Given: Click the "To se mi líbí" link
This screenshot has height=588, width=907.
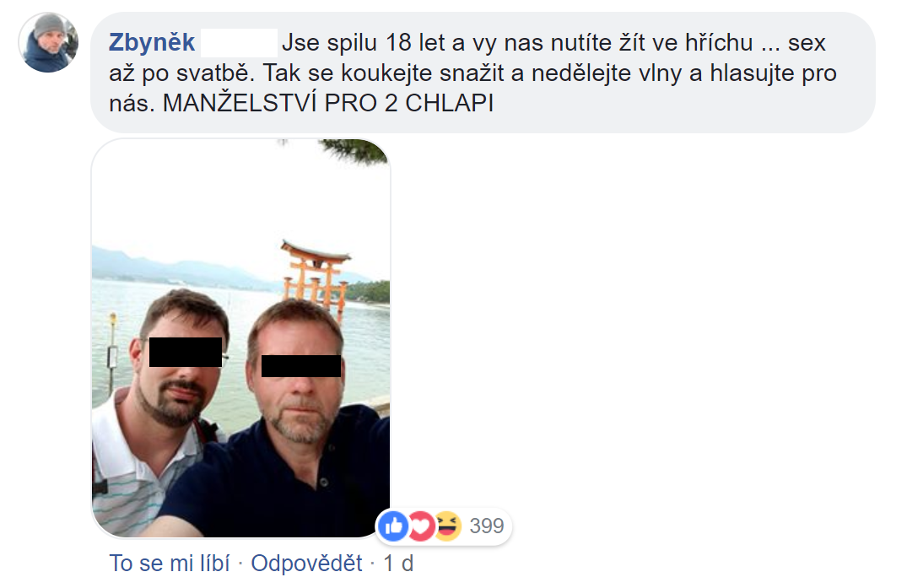Looking at the screenshot, I should tap(170, 563).
